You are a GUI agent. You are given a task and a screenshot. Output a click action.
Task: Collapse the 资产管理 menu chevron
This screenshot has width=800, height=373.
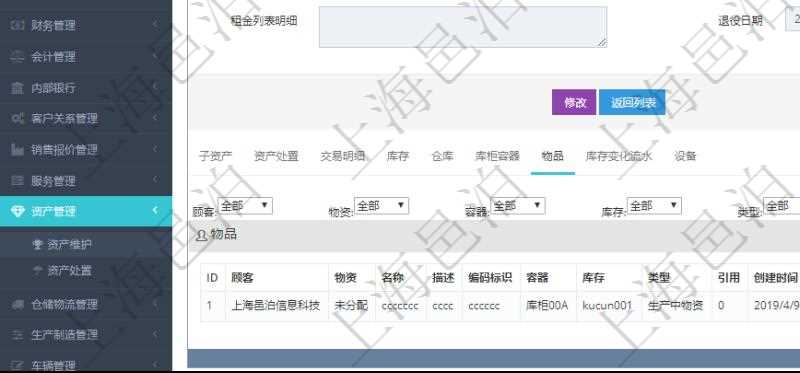click(155, 210)
